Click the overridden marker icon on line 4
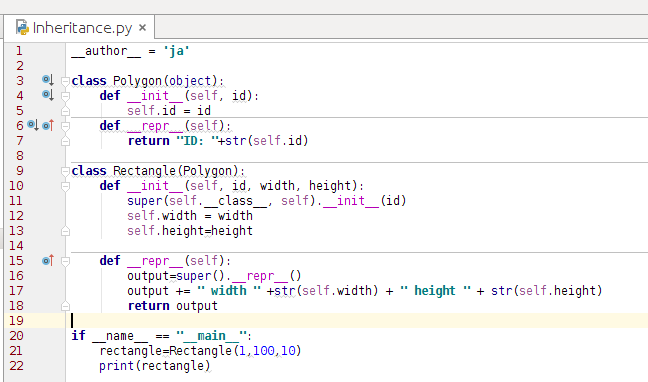 coord(48,95)
